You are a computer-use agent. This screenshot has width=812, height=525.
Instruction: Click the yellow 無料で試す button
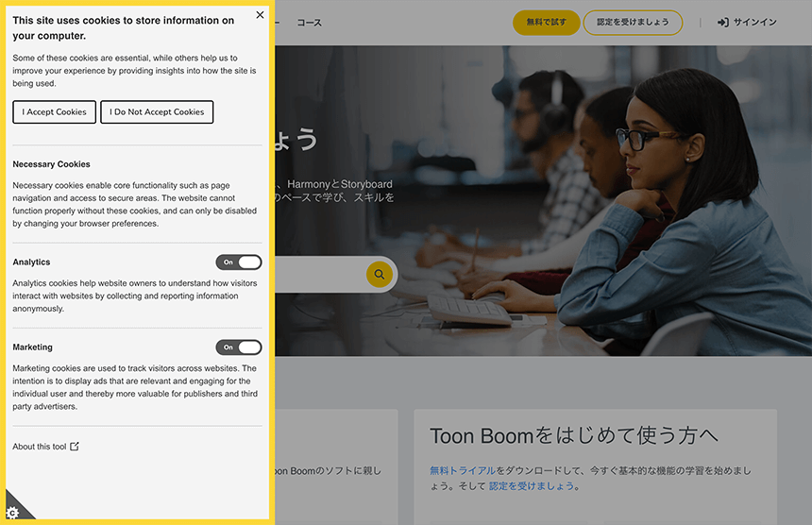pyautogui.click(x=546, y=23)
